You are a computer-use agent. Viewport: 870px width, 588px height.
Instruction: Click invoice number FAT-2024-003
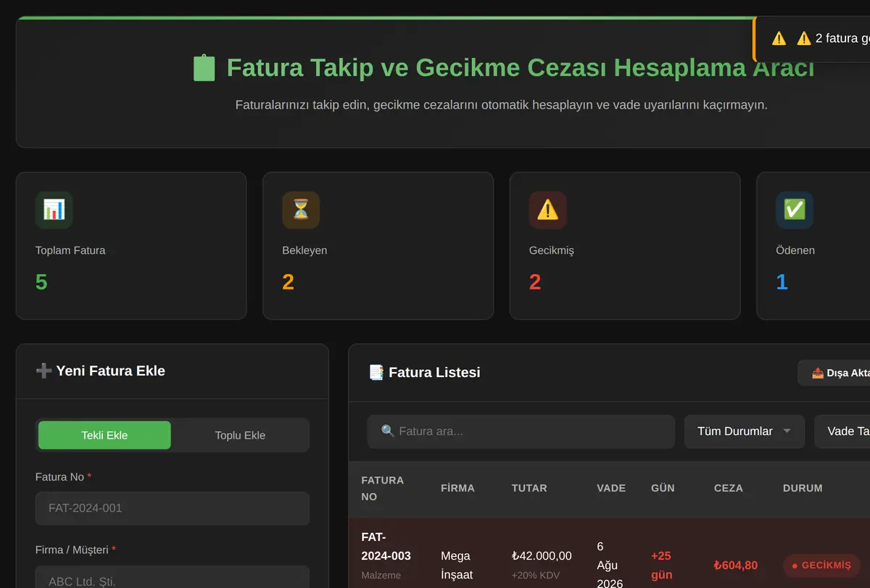386,547
